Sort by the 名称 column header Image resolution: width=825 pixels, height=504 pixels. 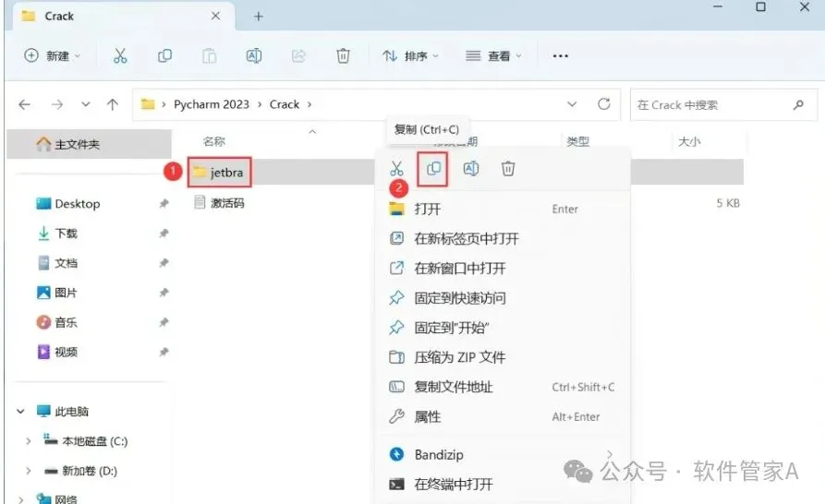click(214, 141)
